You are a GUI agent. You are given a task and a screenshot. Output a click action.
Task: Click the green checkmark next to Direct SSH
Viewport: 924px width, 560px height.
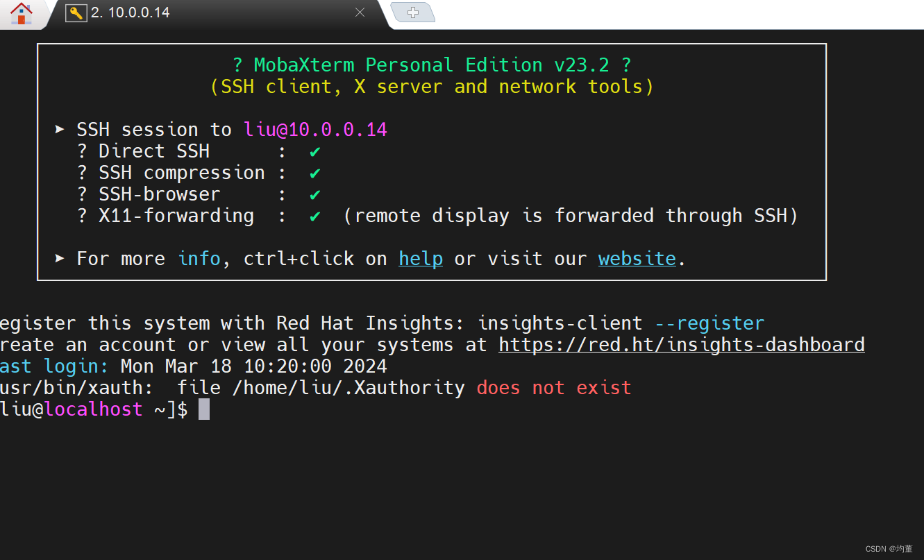click(314, 151)
